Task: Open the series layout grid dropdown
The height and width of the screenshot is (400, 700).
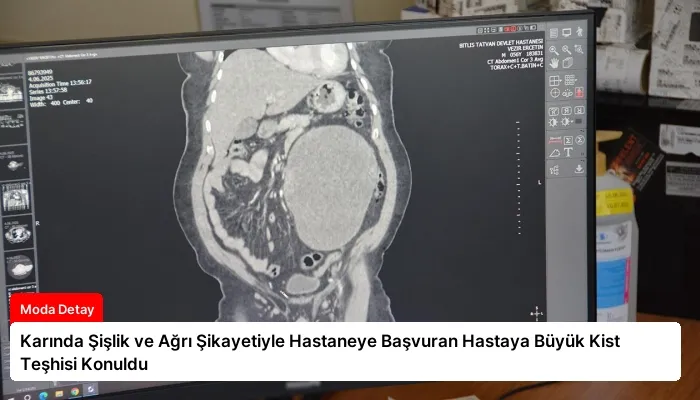Action: click(570, 80)
